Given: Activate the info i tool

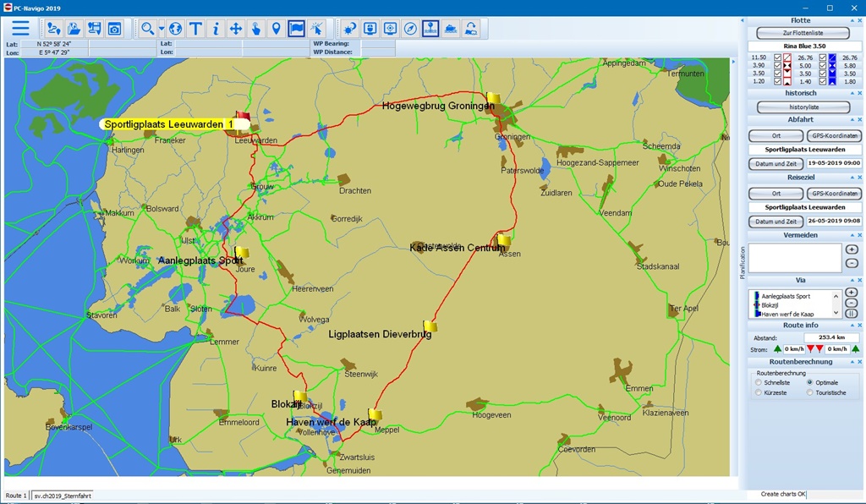Looking at the screenshot, I should 216,29.
